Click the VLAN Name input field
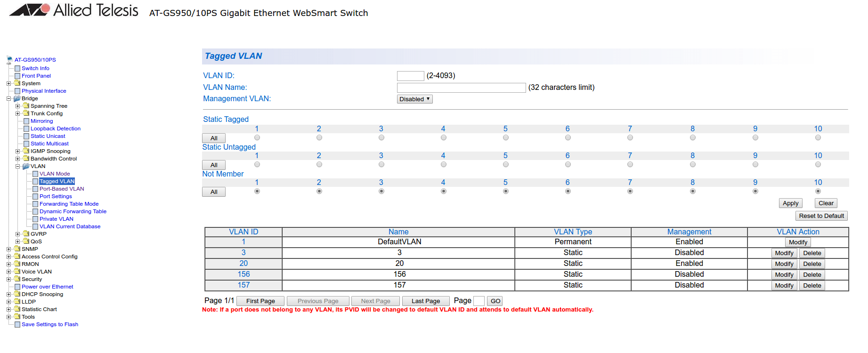Screen dimensions: 868x353 [461, 88]
